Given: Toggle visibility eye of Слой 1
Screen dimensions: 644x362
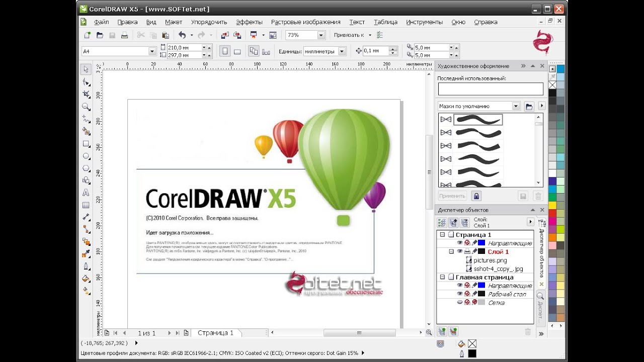Looking at the screenshot, I should tap(459, 251).
